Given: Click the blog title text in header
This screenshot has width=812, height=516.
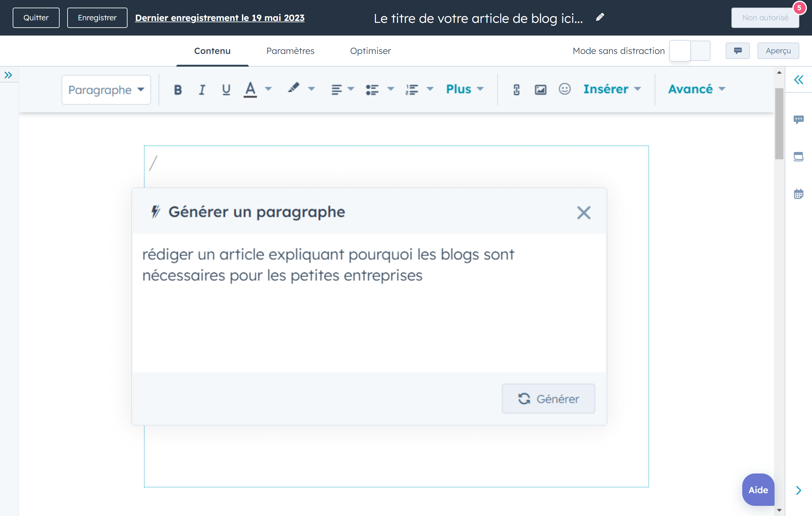Looking at the screenshot, I should [x=478, y=18].
